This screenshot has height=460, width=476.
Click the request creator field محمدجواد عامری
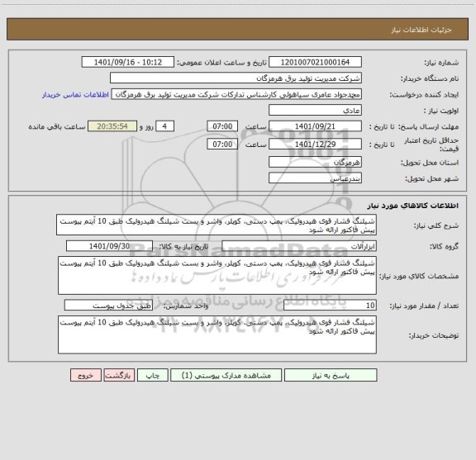[x=236, y=94]
